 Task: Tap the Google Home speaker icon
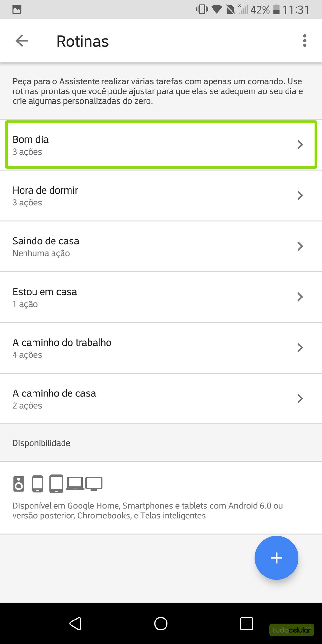19,484
